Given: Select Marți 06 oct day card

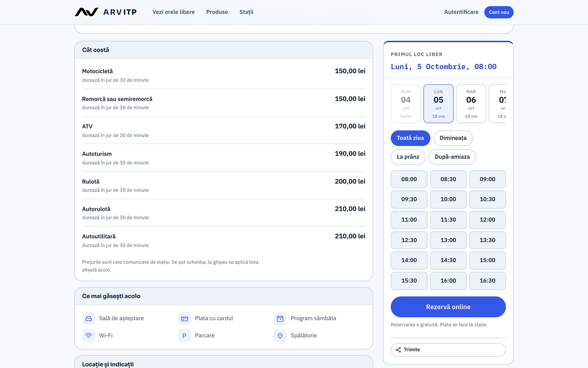Looking at the screenshot, I should point(471,103).
